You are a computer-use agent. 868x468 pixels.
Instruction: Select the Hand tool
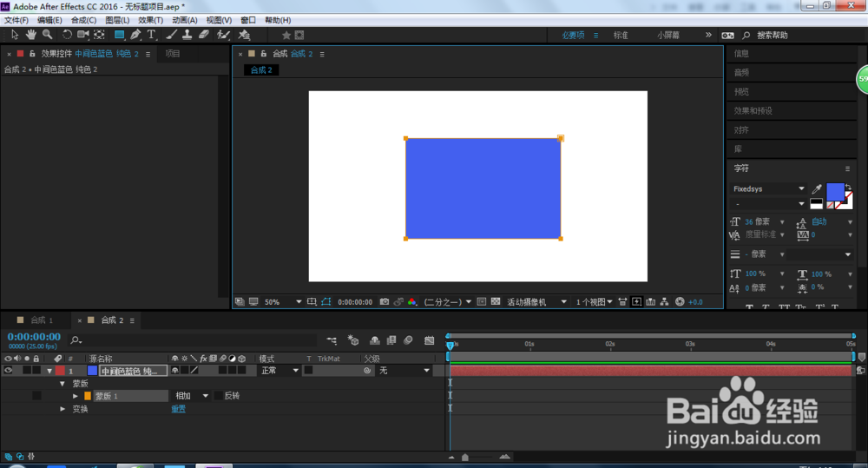pos(31,35)
